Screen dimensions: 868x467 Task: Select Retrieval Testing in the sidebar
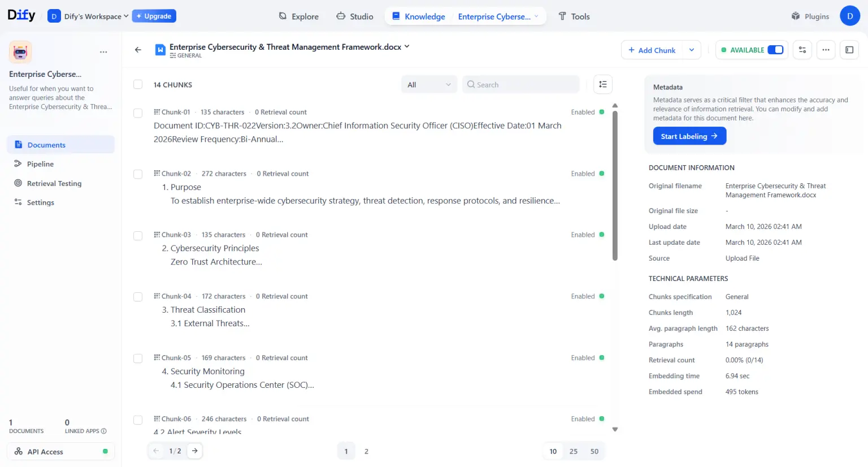click(x=60, y=183)
